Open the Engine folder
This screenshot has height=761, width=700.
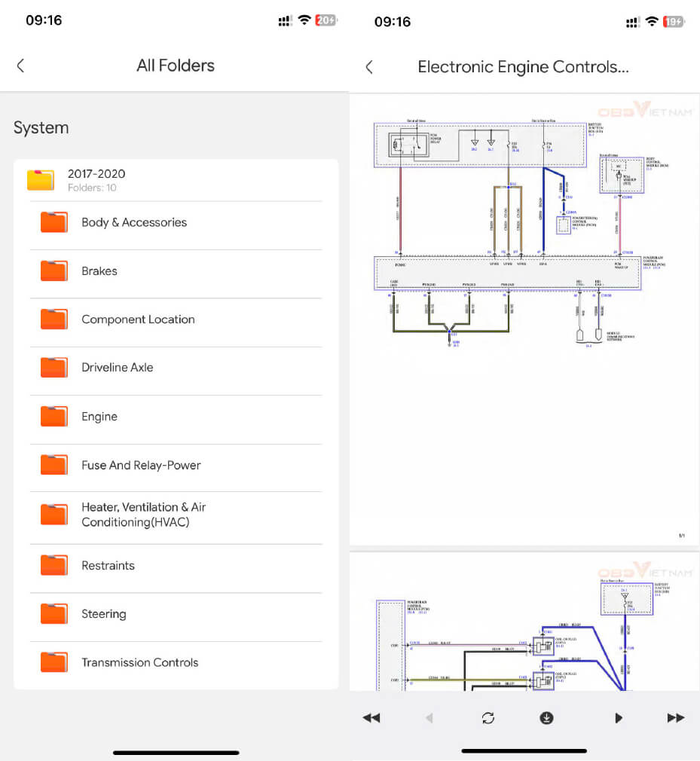click(x=99, y=417)
